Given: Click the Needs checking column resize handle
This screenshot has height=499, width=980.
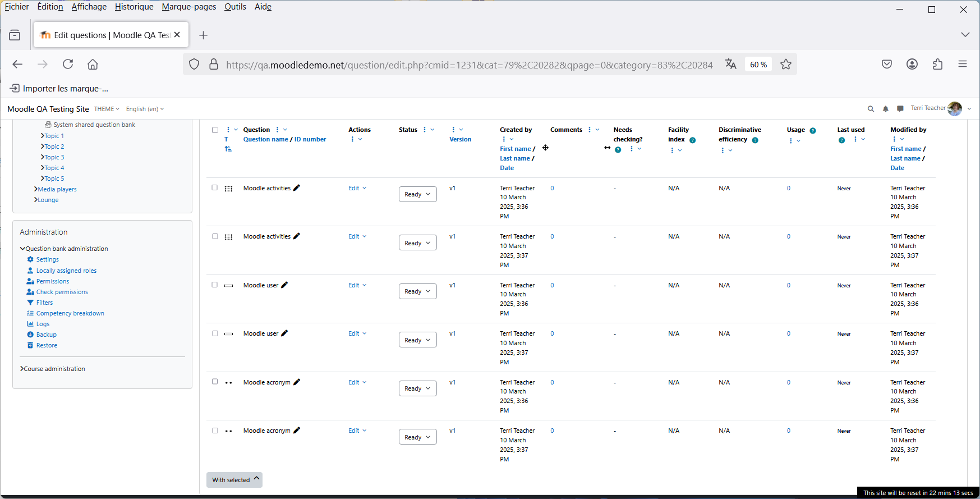Looking at the screenshot, I should 608,148.
